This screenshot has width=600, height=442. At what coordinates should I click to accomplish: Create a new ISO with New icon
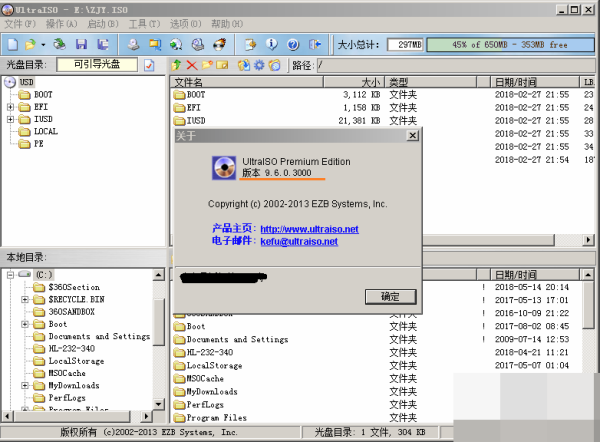(x=13, y=44)
